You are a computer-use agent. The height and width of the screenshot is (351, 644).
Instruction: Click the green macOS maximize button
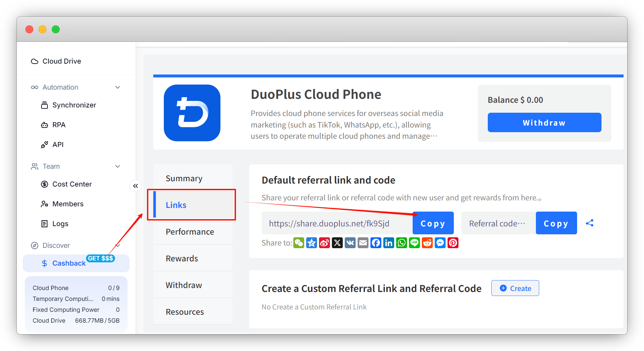point(56,29)
